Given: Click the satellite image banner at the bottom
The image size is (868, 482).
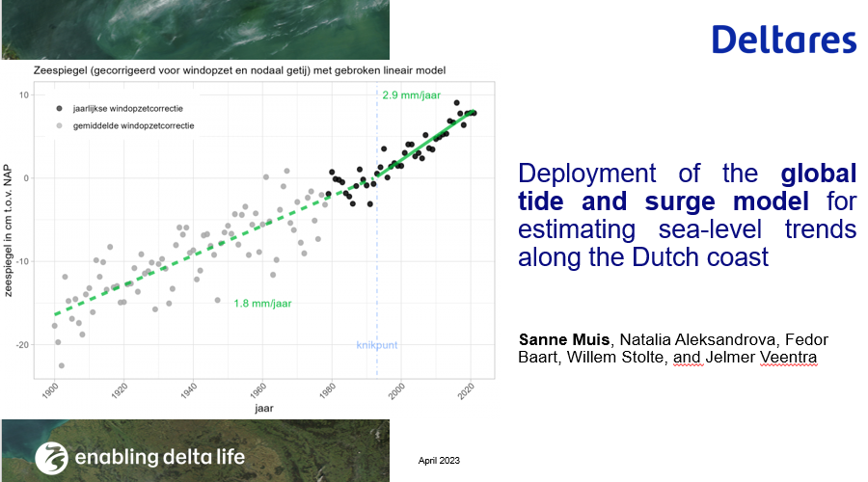Looking at the screenshot, I should [x=196, y=450].
